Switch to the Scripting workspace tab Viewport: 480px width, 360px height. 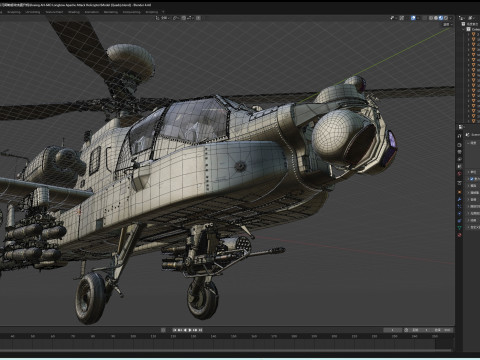tap(152, 12)
